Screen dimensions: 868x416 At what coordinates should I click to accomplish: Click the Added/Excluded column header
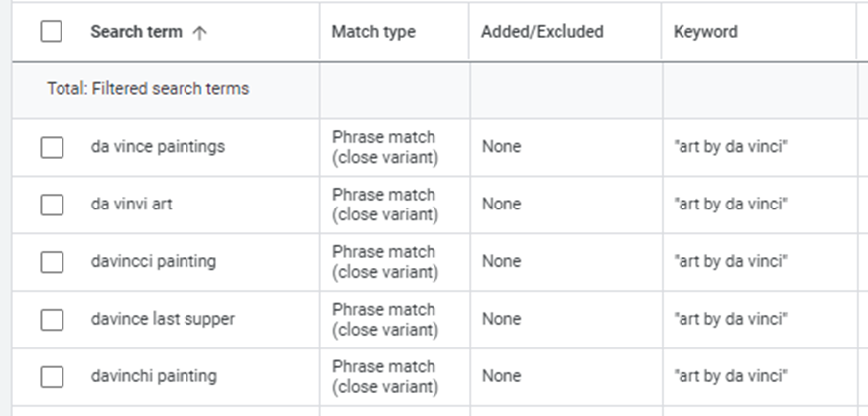tap(542, 32)
